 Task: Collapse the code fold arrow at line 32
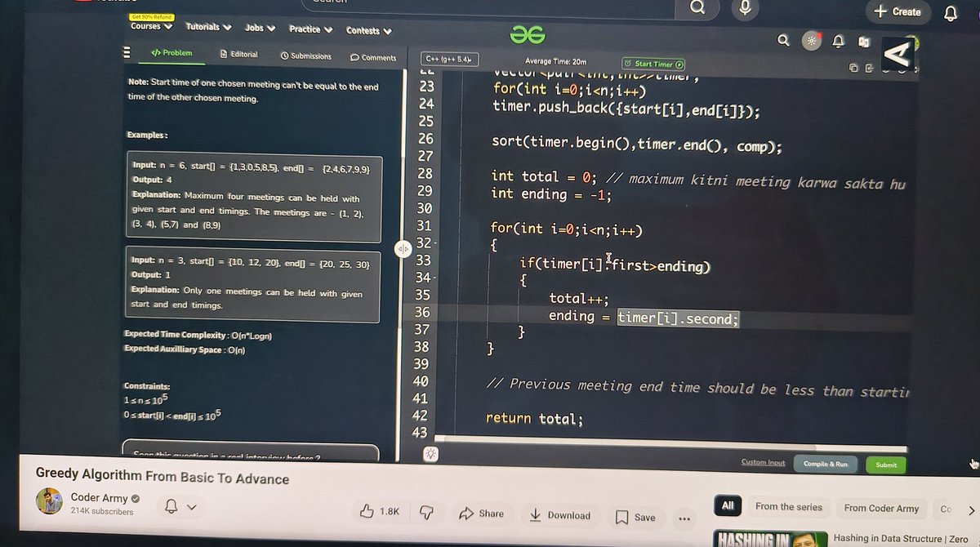tap(434, 244)
